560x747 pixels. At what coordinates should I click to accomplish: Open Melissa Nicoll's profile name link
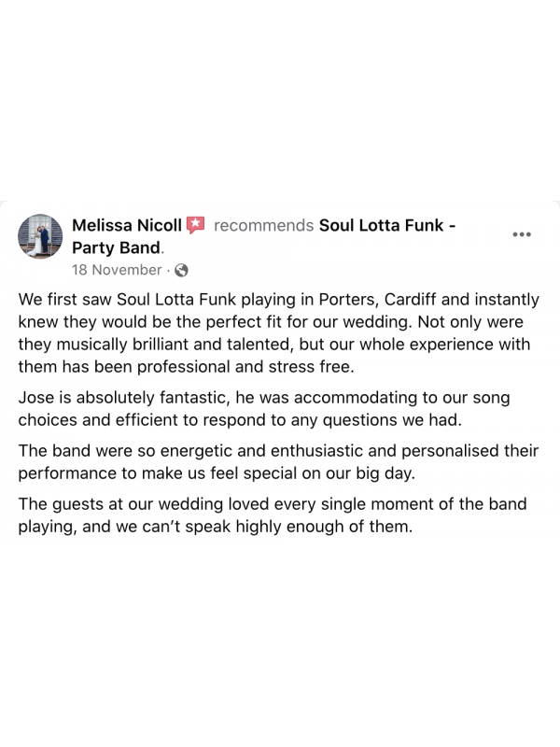click(x=126, y=226)
